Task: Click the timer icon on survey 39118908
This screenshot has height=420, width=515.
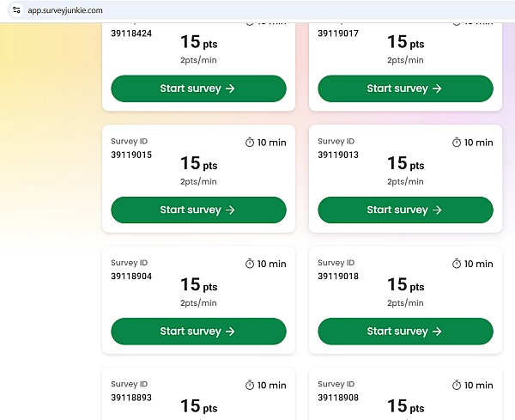Action: point(457,385)
